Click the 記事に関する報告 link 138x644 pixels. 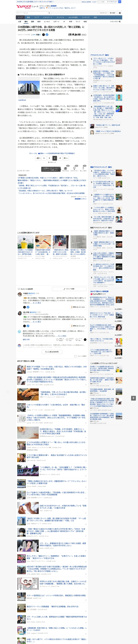click(x=24, y=171)
